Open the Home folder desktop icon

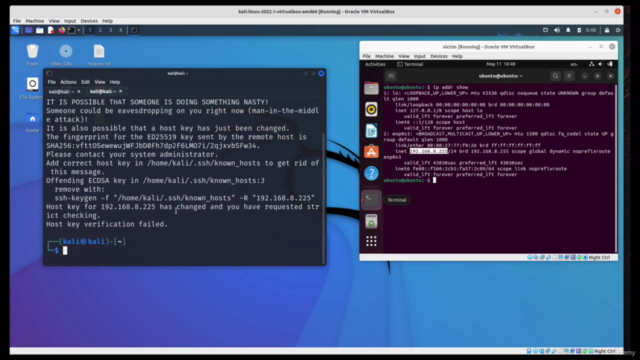click(x=32, y=122)
